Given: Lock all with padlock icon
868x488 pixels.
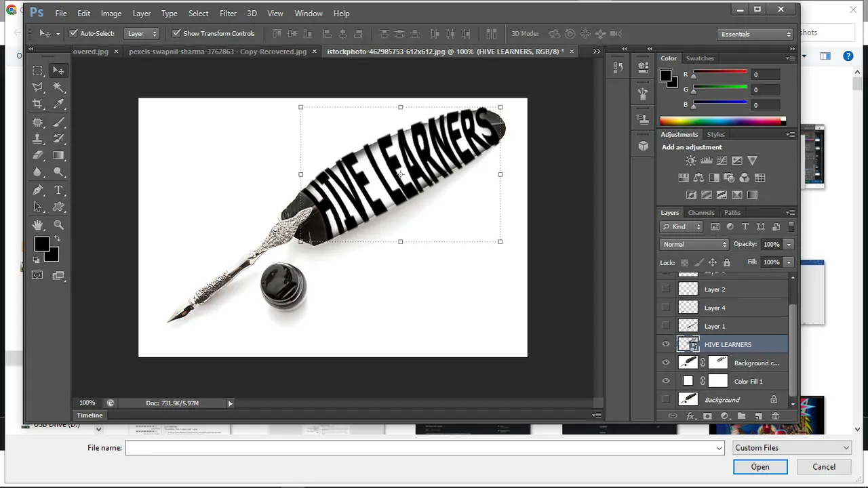Looking at the screenshot, I should pos(727,262).
